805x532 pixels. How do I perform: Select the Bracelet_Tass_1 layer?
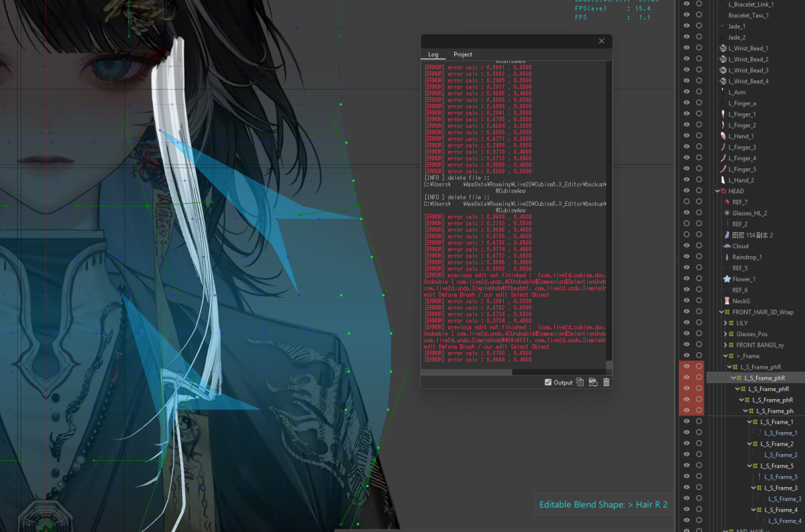pos(749,15)
